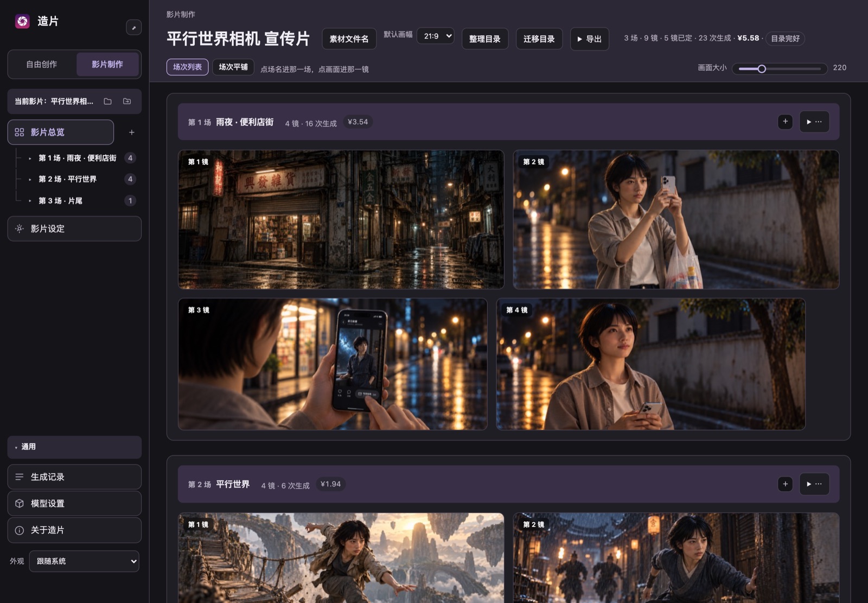
Task: Open 生成记录 in sidebar
Action: [74, 477]
